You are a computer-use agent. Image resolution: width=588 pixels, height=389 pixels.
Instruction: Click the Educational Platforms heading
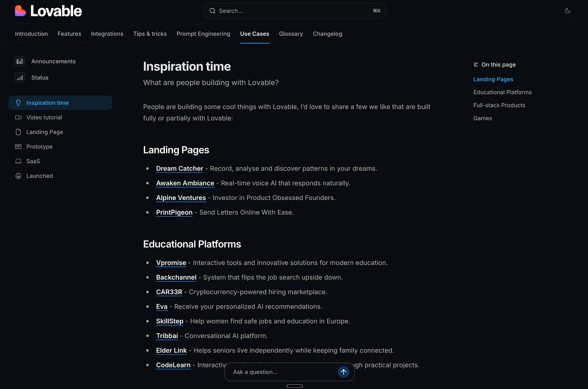192,244
